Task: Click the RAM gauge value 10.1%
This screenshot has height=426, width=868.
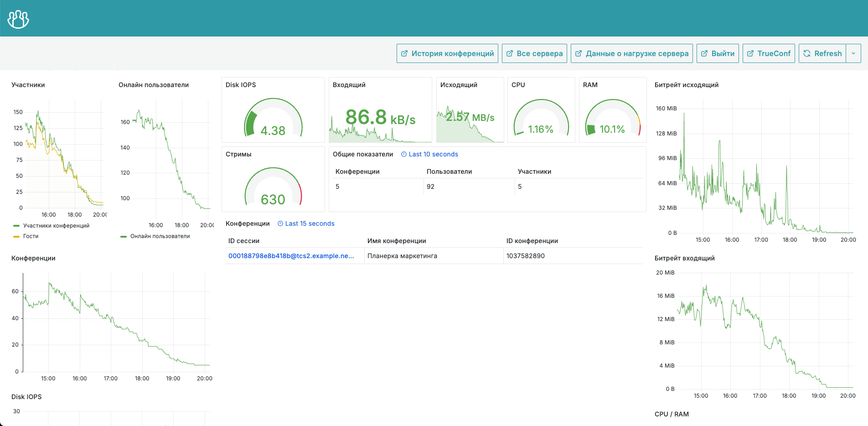Action: tap(612, 130)
